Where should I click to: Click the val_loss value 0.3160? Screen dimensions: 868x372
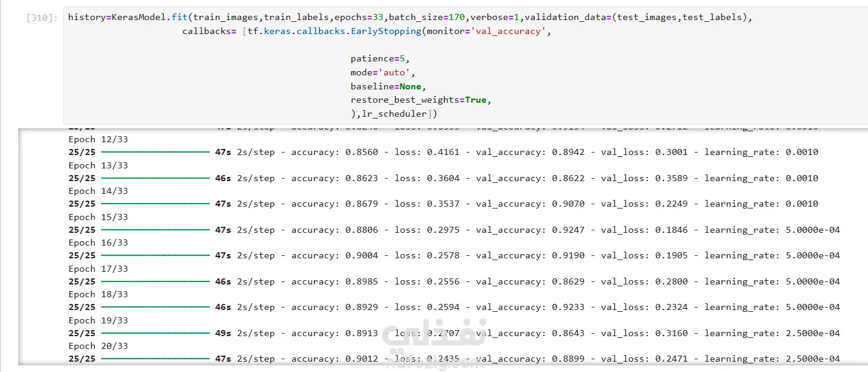671,333
